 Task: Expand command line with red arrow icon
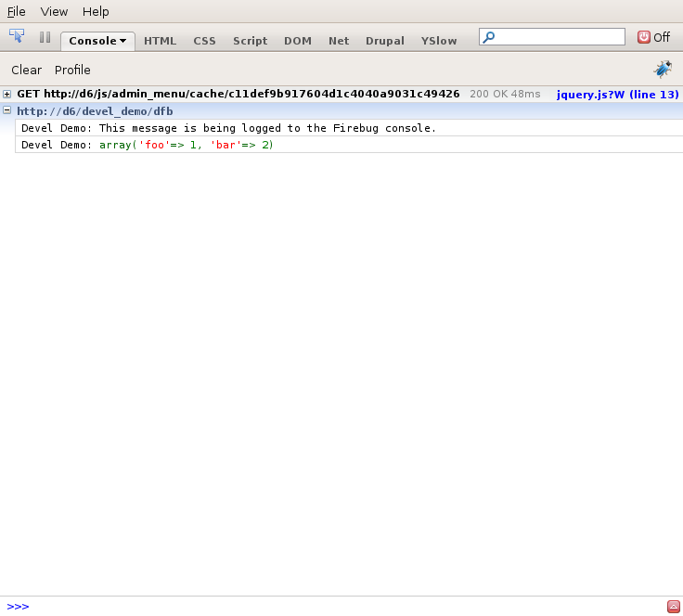[x=673, y=607]
